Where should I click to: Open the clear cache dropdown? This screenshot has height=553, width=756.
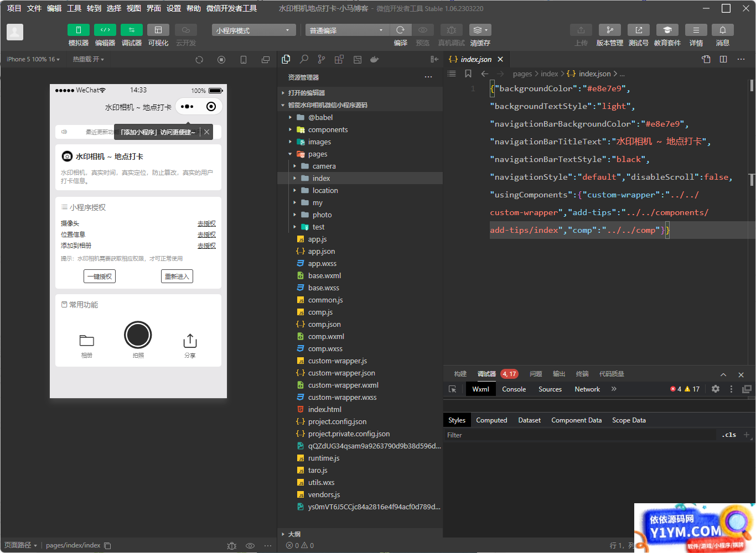(x=480, y=30)
